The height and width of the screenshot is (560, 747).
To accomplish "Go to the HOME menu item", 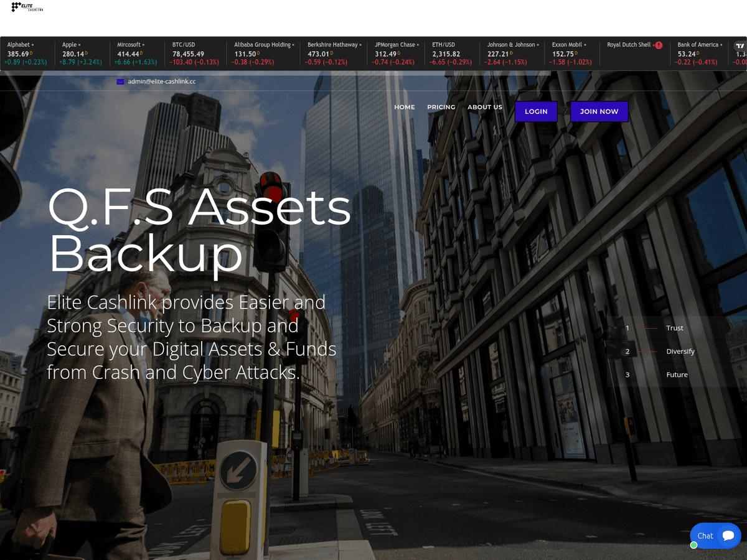I will [405, 107].
